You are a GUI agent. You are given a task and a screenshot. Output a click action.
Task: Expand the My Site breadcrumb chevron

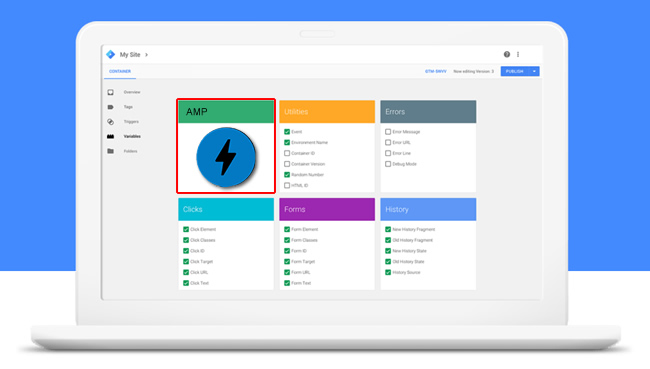click(146, 55)
